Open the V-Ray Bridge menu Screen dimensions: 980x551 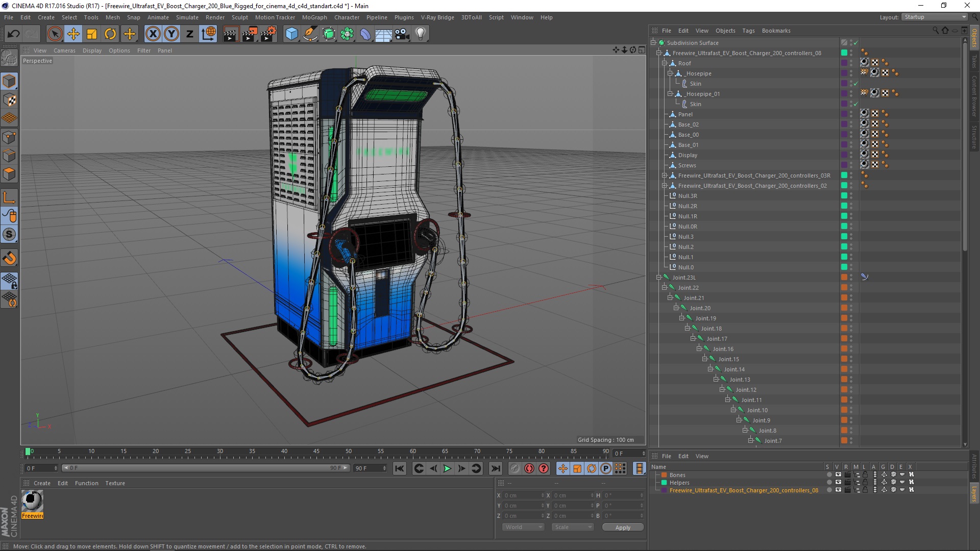click(437, 17)
